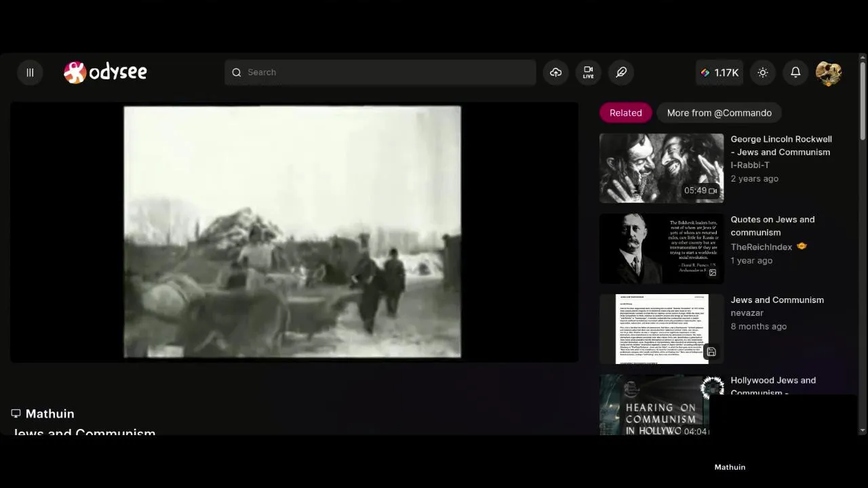Click the Mathuin screen-share label

coord(50,414)
